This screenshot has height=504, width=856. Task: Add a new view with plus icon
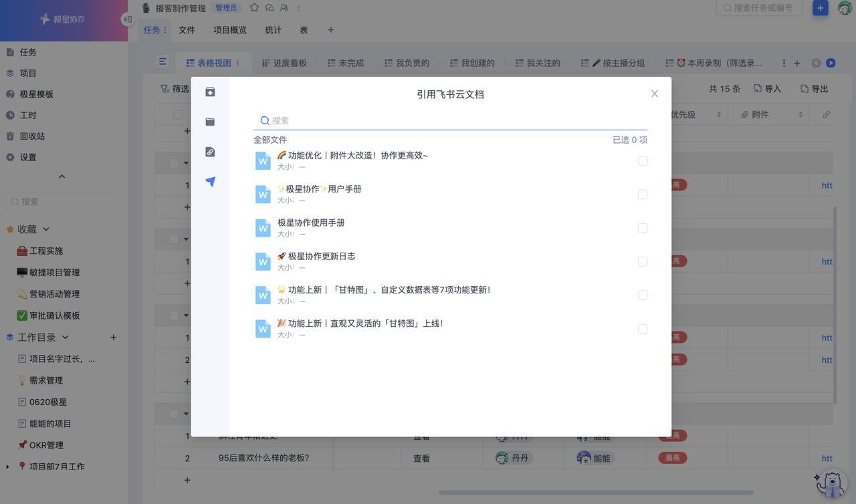797,63
